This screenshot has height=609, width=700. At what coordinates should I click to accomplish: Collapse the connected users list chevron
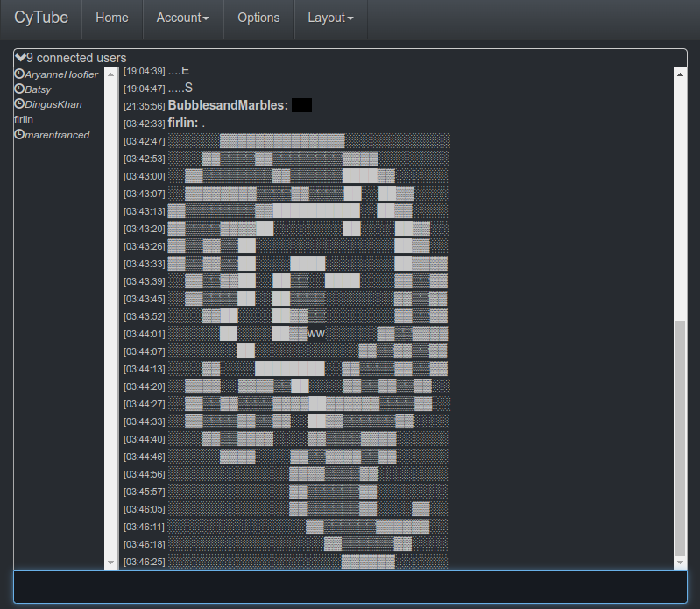pyautogui.click(x=20, y=58)
